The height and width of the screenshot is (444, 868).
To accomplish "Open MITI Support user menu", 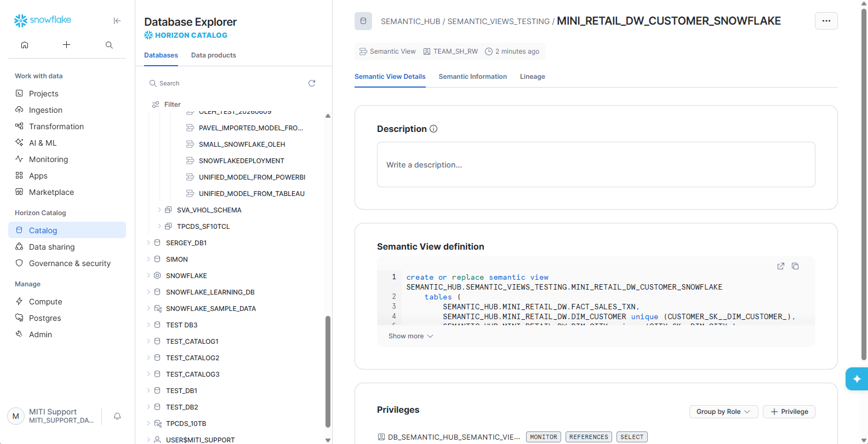I will click(x=52, y=416).
